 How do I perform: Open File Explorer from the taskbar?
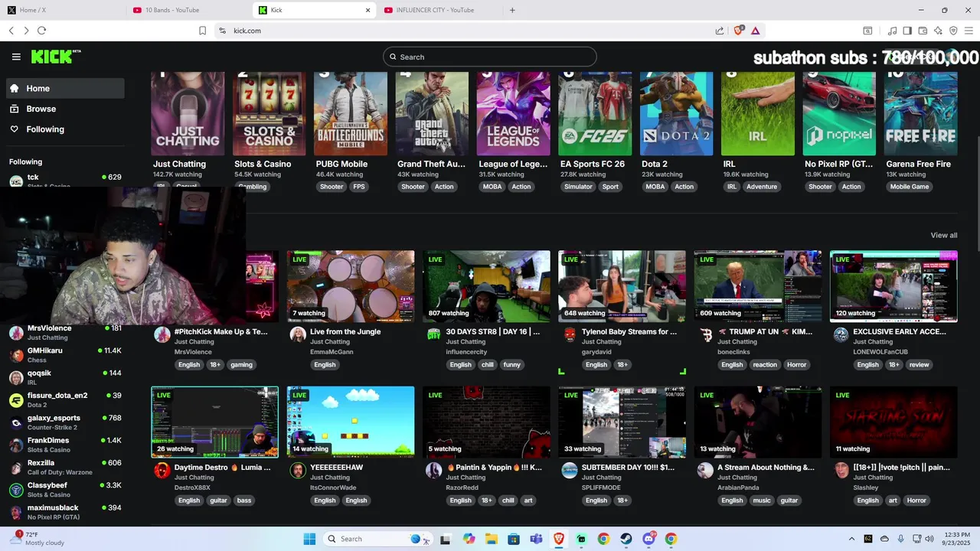491,539
